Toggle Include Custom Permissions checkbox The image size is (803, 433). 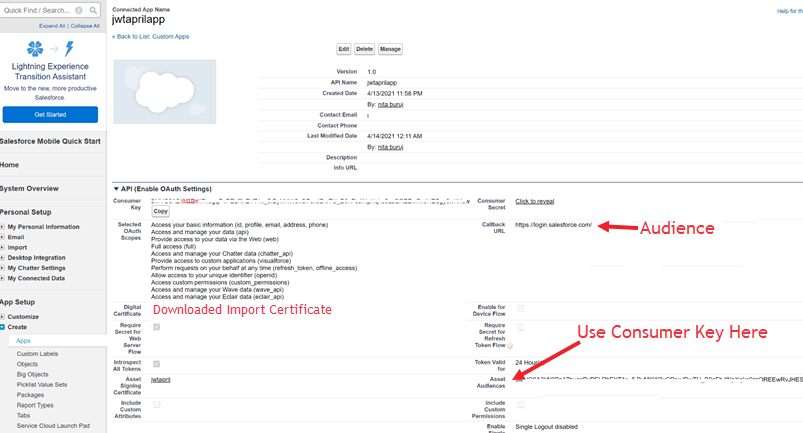[x=521, y=405]
